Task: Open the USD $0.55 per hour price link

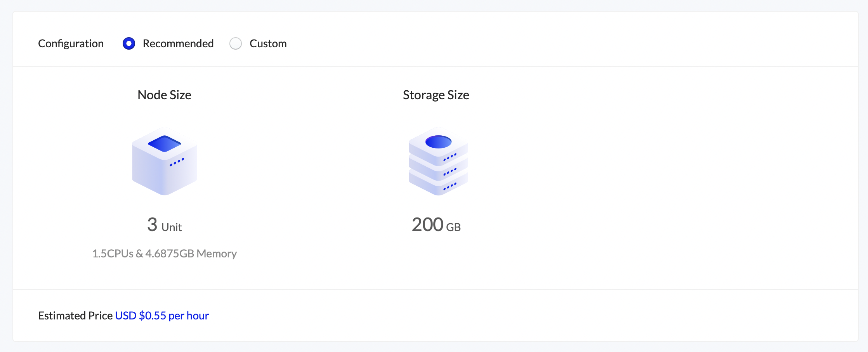Action: click(x=162, y=316)
